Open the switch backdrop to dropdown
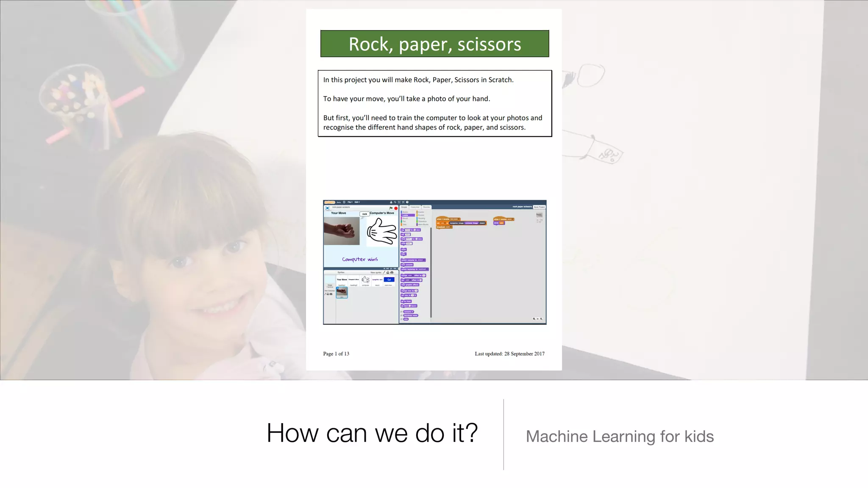This screenshot has width=868, height=488. (423, 269)
